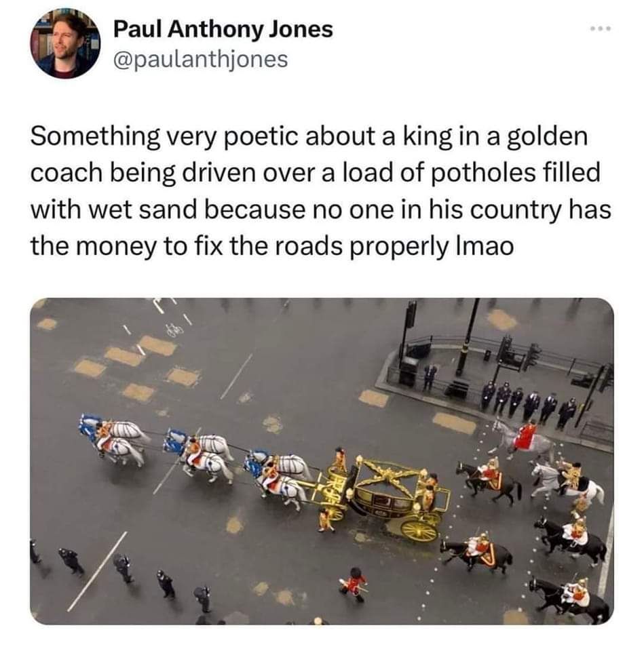Click the large rear wheel of the coach
The width and height of the screenshot is (644, 651).
point(419,530)
